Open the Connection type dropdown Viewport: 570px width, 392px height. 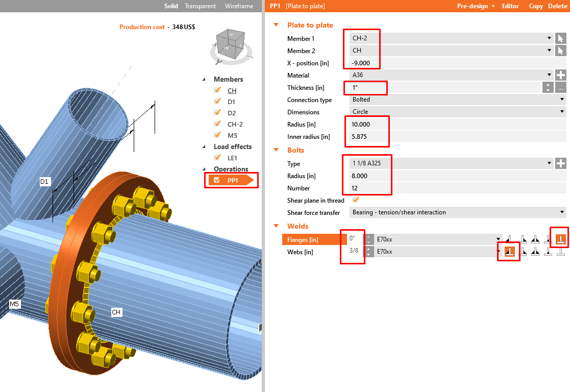pyautogui.click(x=457, y=100)
